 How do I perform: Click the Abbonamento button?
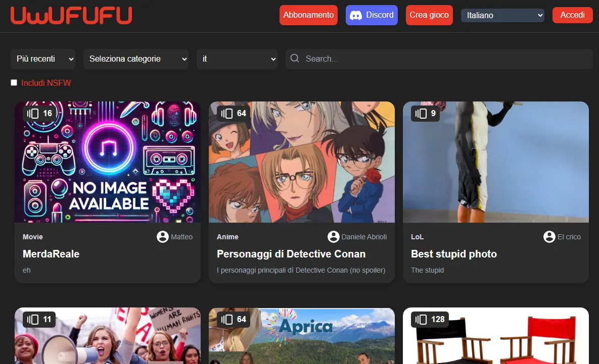[308, 15]
